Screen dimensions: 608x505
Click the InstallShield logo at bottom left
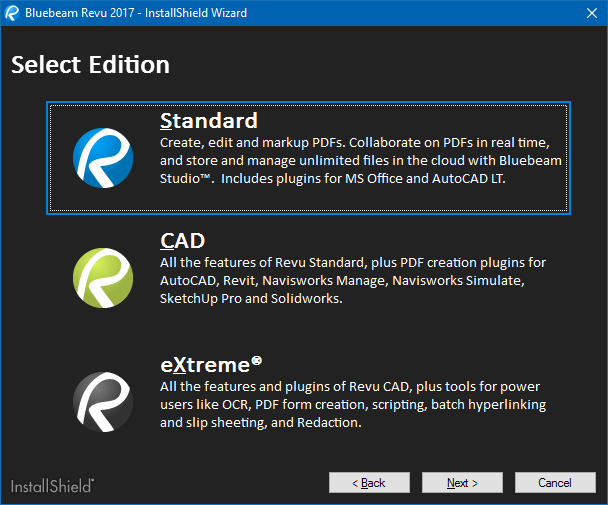[x=53, y=486]
